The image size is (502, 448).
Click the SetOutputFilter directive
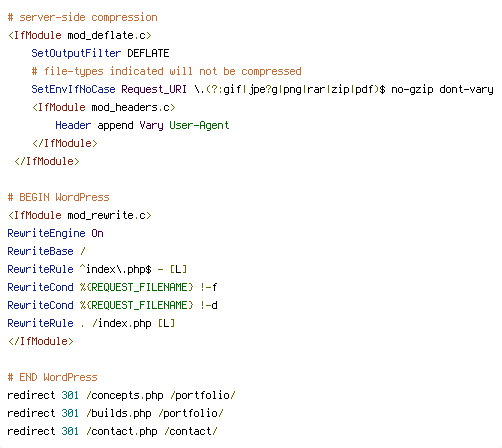[76, 53]
